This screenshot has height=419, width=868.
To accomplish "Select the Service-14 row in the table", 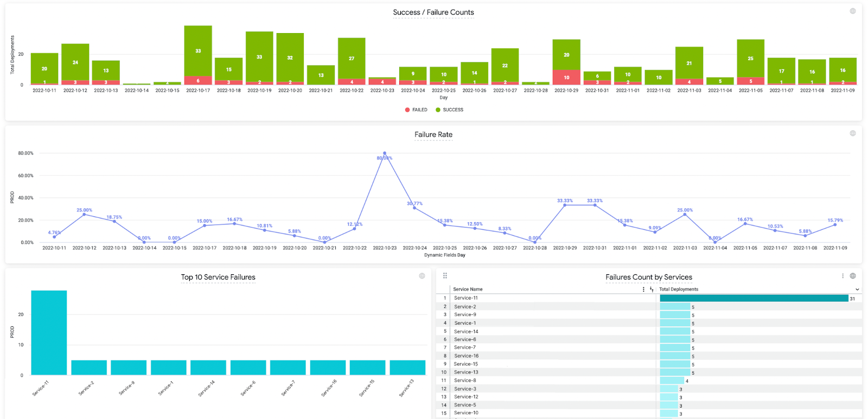I will (x=649, y=331).
